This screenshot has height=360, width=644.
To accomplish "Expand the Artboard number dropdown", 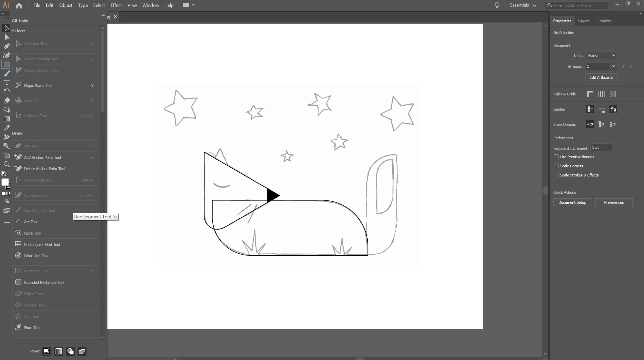I will 613,66.
